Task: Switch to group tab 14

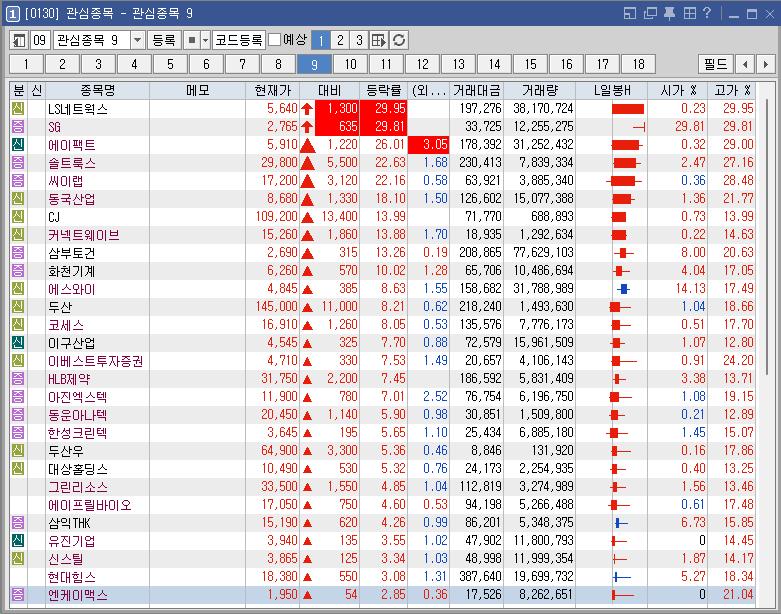Action: pos(495,64)
